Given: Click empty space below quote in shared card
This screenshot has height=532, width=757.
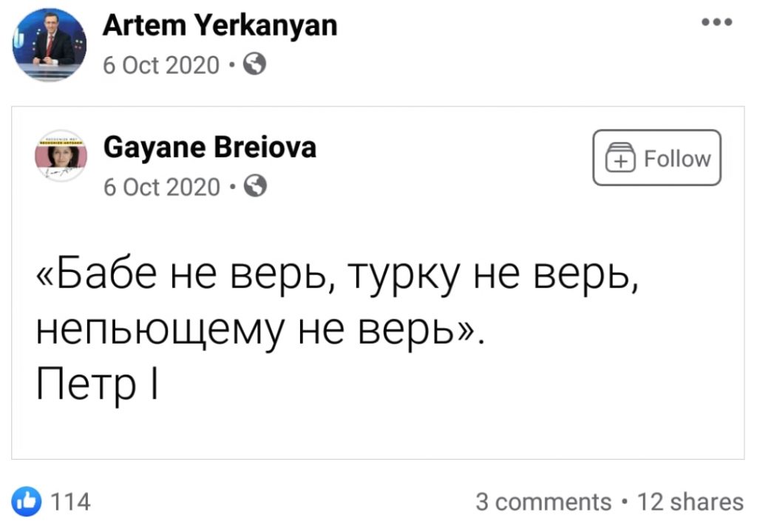Looking at the screenshot, I should point(377,434).
